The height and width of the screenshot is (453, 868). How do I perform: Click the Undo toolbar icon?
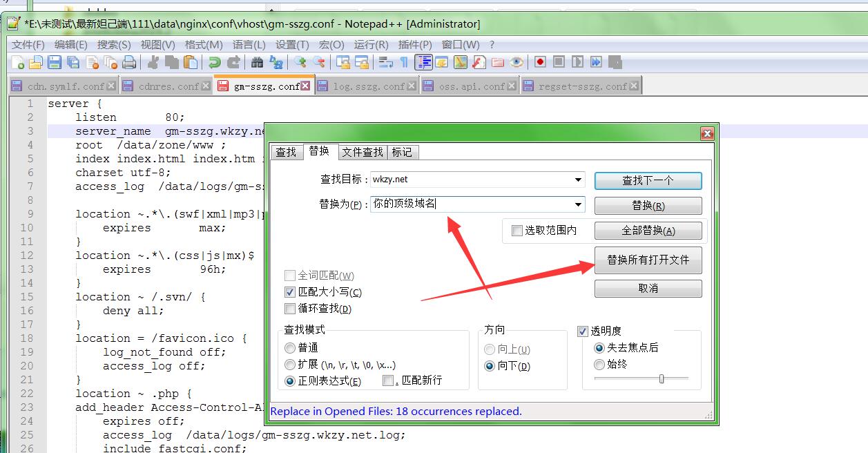coord(215,63)
